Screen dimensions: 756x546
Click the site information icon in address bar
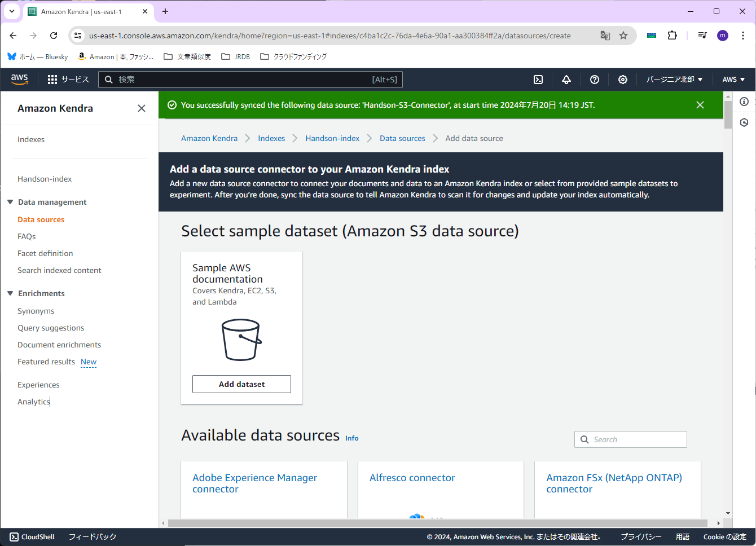[x=78, y=36]
